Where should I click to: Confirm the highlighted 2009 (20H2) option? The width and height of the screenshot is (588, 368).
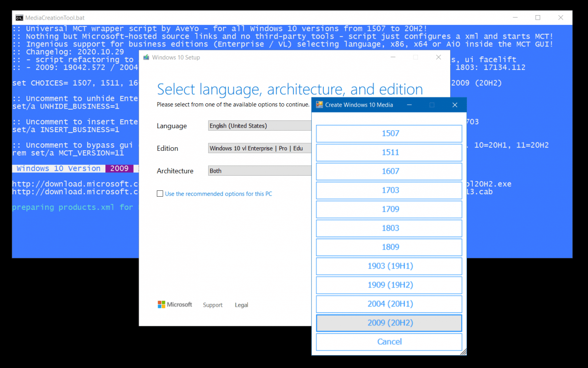coord(389,323)
